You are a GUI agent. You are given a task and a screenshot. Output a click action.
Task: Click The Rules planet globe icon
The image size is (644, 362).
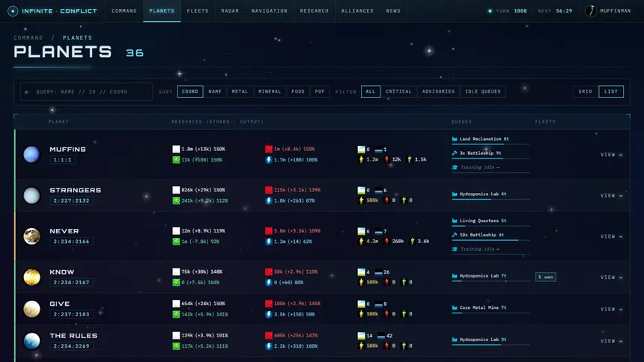(x=31, y=340)
